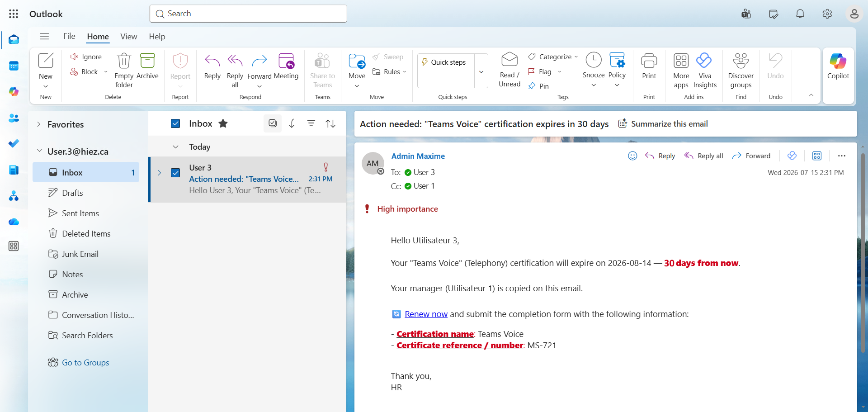Open To Do checkmark app in rail
The image size is (868, 412).
pyautogui.click(x=14, y=144)
